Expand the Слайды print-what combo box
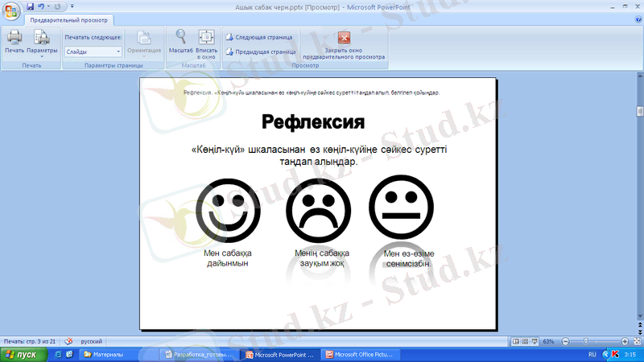 pyautogui.click(x=118, y=51)
